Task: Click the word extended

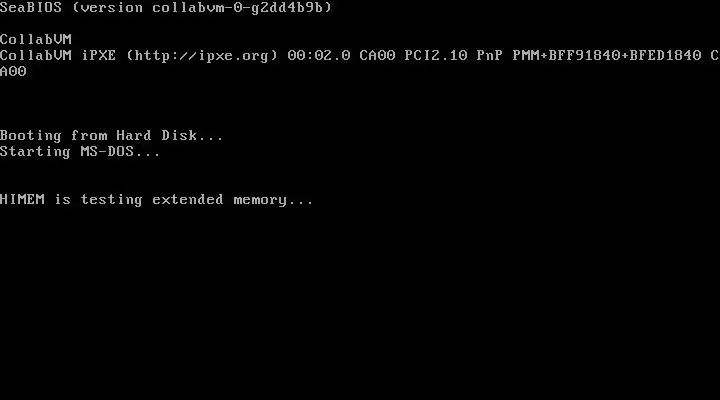Action: [188, 199]
